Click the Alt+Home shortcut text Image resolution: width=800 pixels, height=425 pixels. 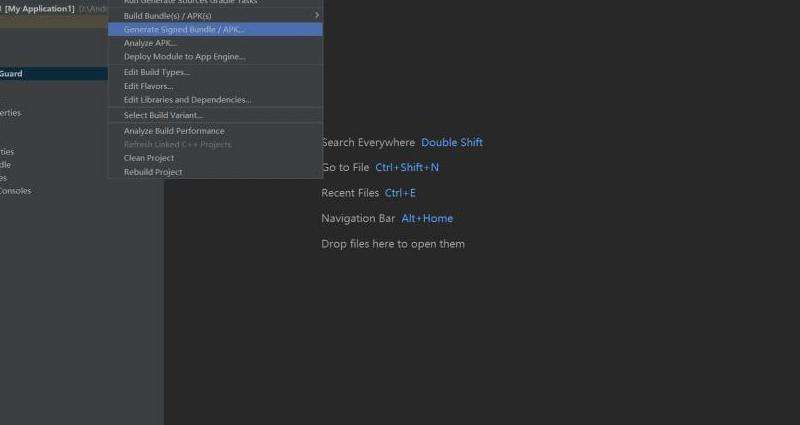click(x=427, y=218)
